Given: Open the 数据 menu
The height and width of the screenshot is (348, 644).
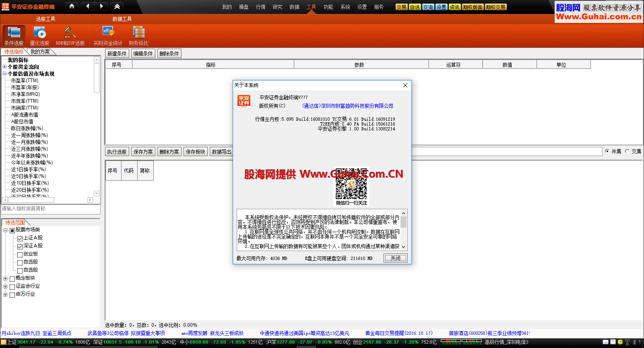Looking at the screenshot, I should point(295,7).
